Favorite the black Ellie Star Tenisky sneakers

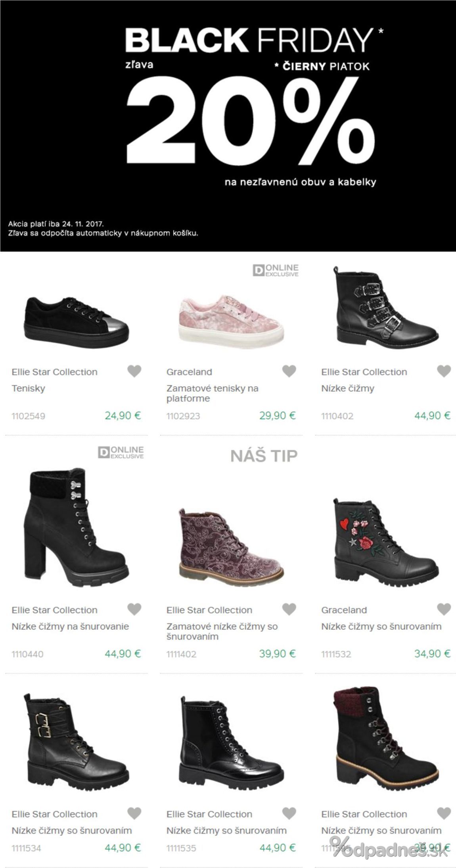[x=134, y=371]
